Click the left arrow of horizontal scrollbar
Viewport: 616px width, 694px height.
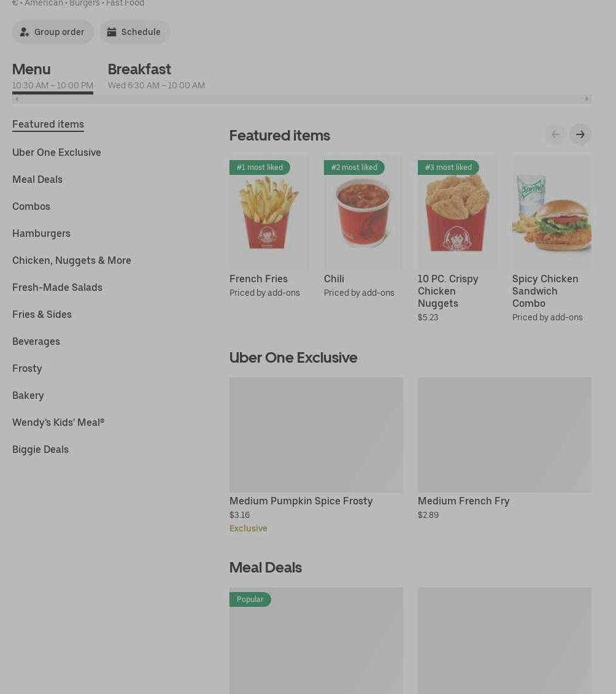[x=17, y=99]
